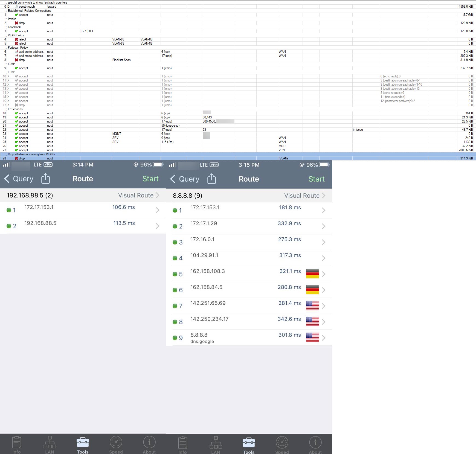Click the accept icon on rule 19 with ports 80,443

(x=16, y=117)
